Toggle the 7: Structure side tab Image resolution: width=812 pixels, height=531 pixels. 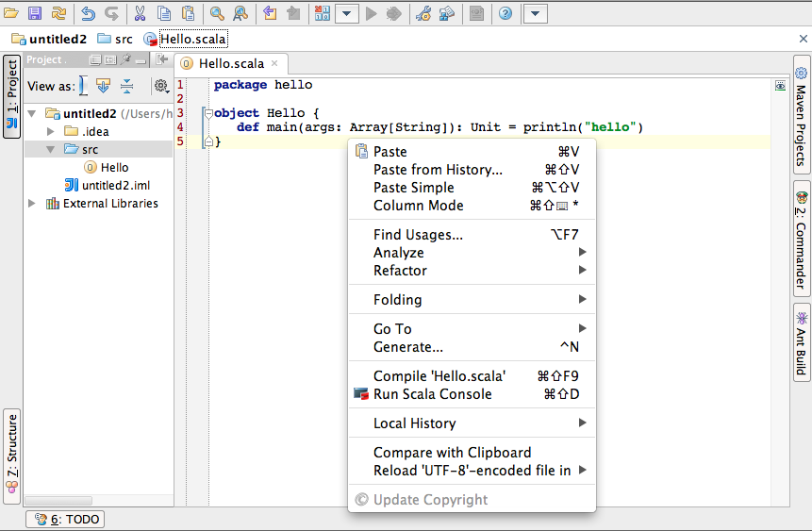[x=12, y=456]
